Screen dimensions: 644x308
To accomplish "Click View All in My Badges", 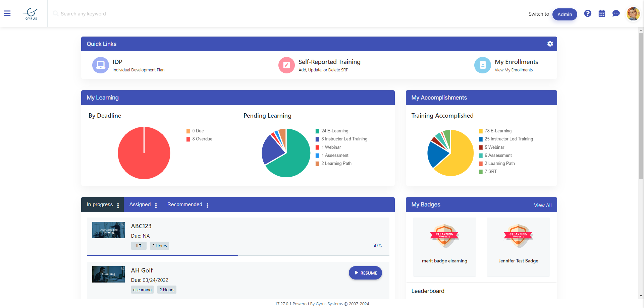I will [542, 205].
